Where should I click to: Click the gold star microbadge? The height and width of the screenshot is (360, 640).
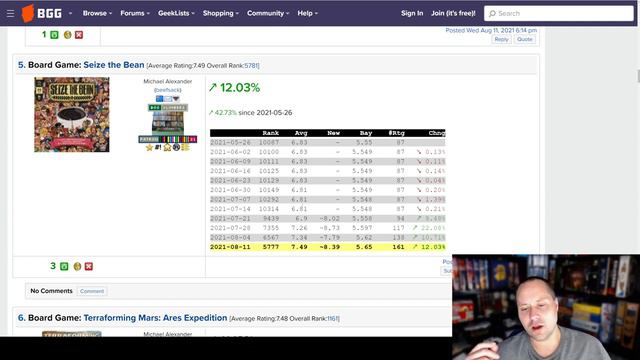pos(149,147)
